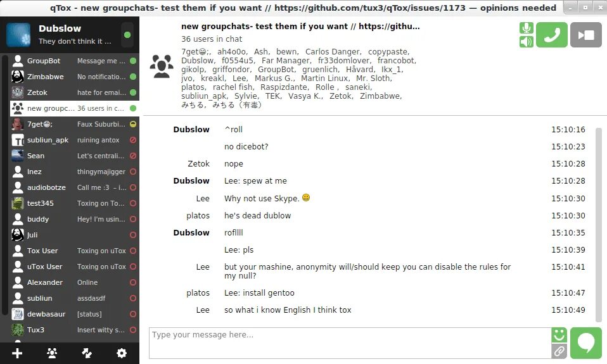
Task: Add a new friend with plus icon
Action: [17, 353]
